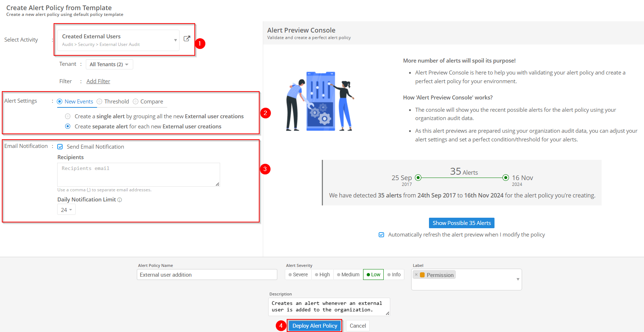
Task: Open the selected activity in a new tab
Action: (187, 38)
